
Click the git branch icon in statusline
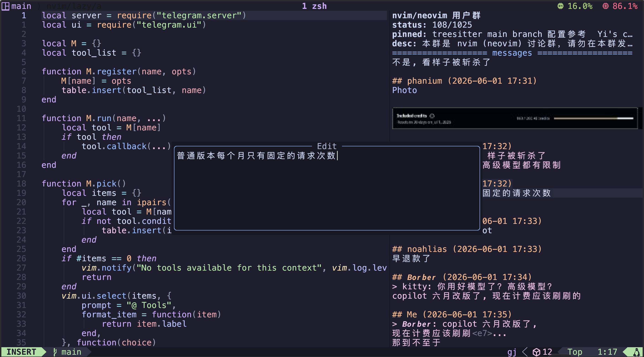coord(55,352)
